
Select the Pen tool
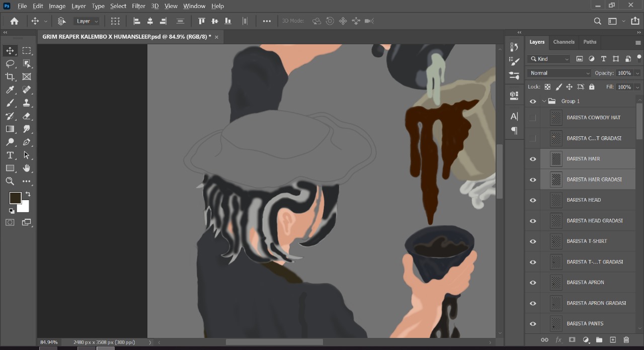pos(27,142)
